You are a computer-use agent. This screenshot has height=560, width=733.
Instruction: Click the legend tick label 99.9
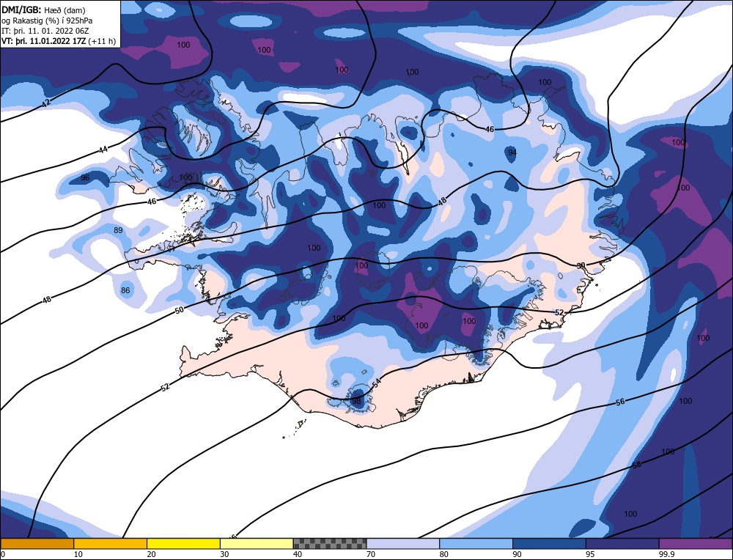(666, 554)
